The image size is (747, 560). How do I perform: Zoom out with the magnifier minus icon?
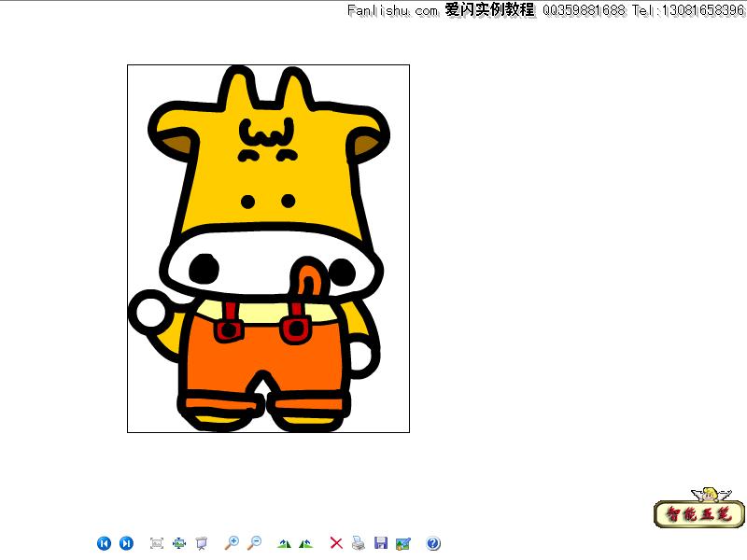(x=255, y=542)
